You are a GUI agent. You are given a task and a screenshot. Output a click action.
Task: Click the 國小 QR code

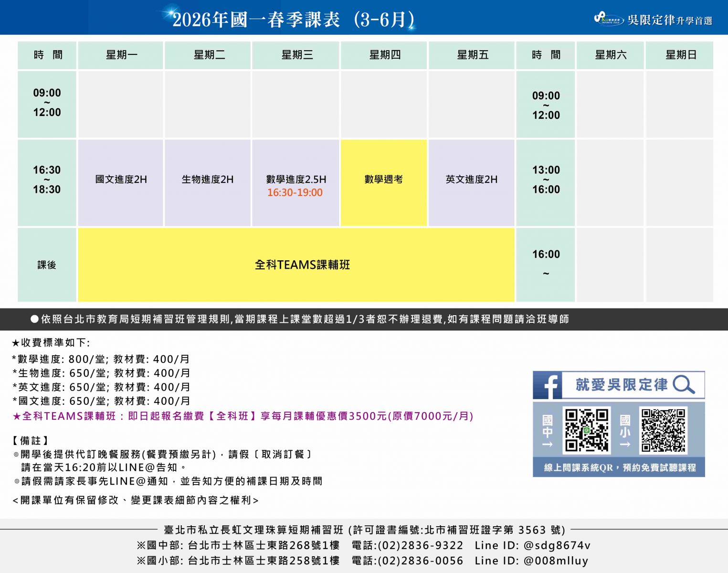click(x=663, y=430)
